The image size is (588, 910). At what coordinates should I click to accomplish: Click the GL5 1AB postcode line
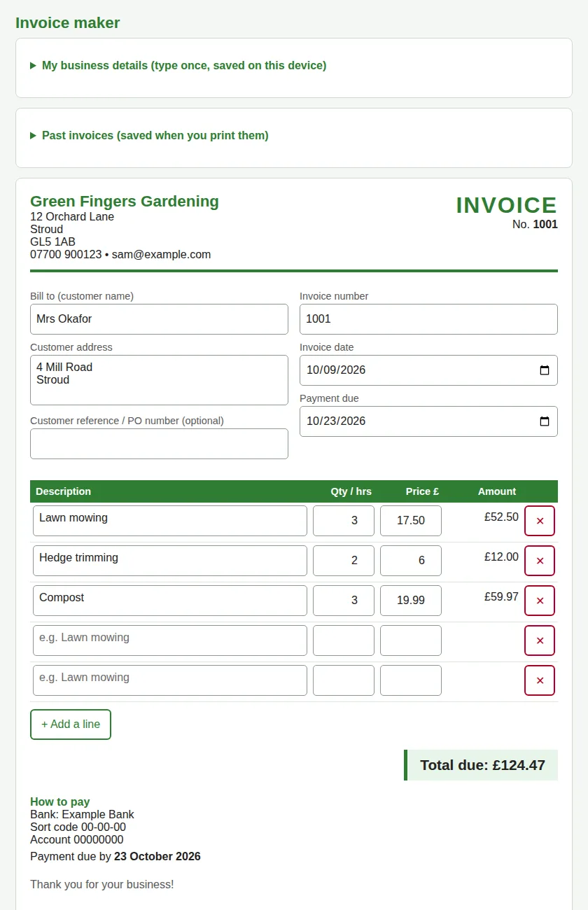tap(52, 242)
